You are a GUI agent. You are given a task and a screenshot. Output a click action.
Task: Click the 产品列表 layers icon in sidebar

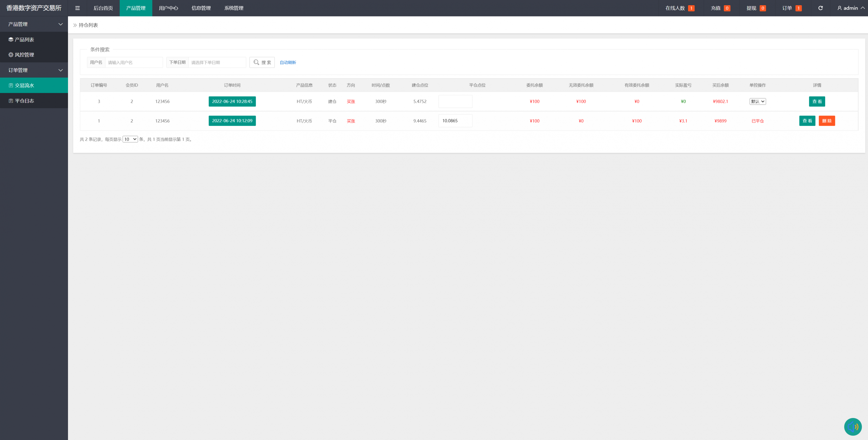(11, 39)
